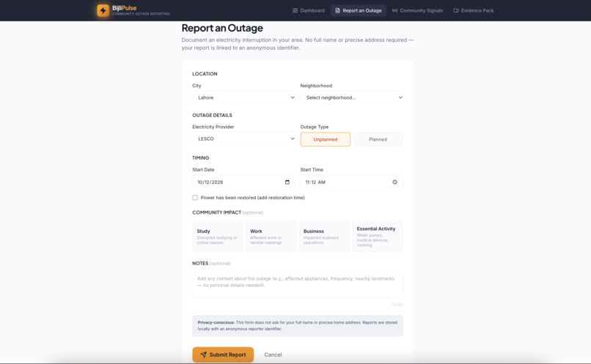The height and width of the screenshot is (364, 591).
Task: Open the City dropdown showing Lahore
Action: (x=243, y=97)
